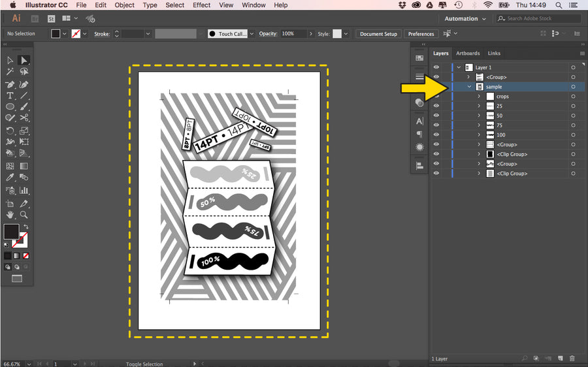The width and height of the screenshot is (588, 367).
Task: Open the Automation workspace dropdown
Action: (465, 19)
